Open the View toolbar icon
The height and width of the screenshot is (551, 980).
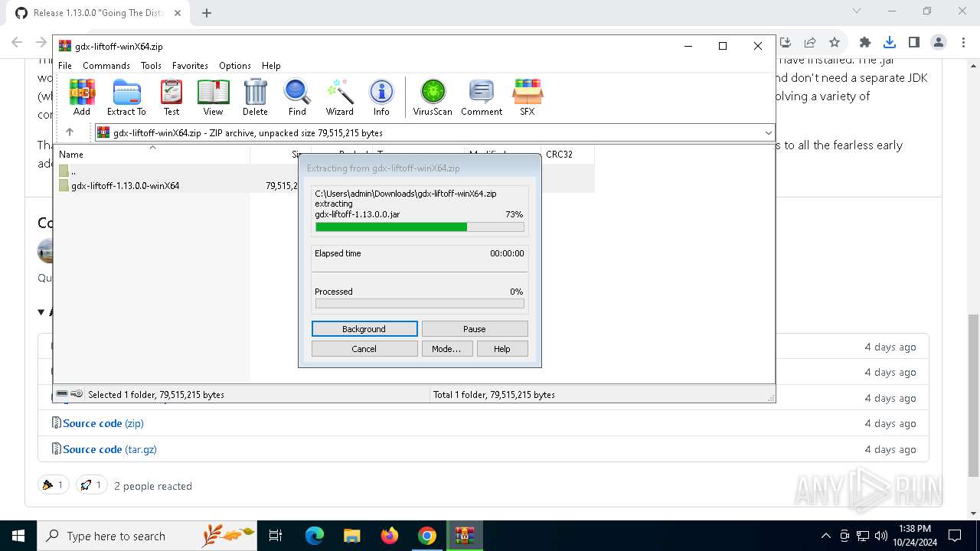click(213, 97)
